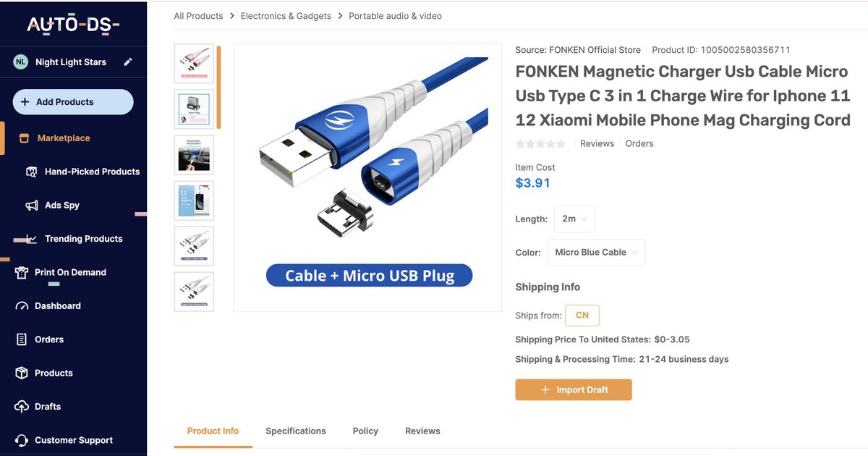Screen dimensions: 868x456
Task: Expand the Length dropdown showing 2m
Action: (x=574, y=219)
